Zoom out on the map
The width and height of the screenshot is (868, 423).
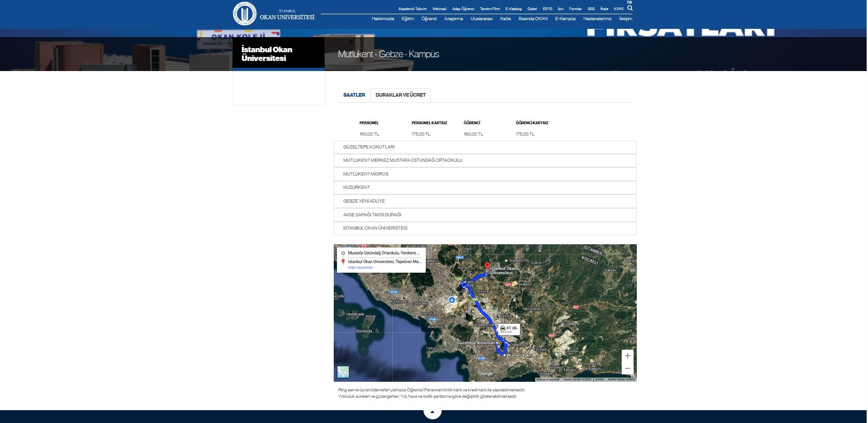(628, 368)
